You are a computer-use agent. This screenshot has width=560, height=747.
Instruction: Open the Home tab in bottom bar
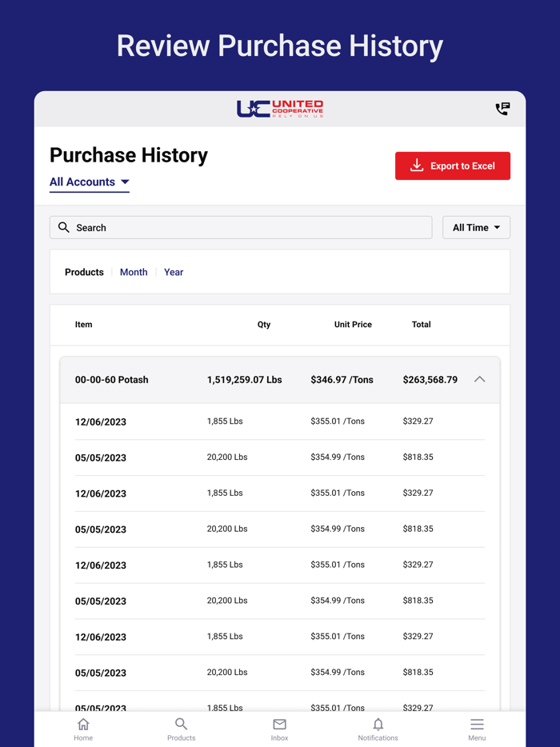pos(83,729)
